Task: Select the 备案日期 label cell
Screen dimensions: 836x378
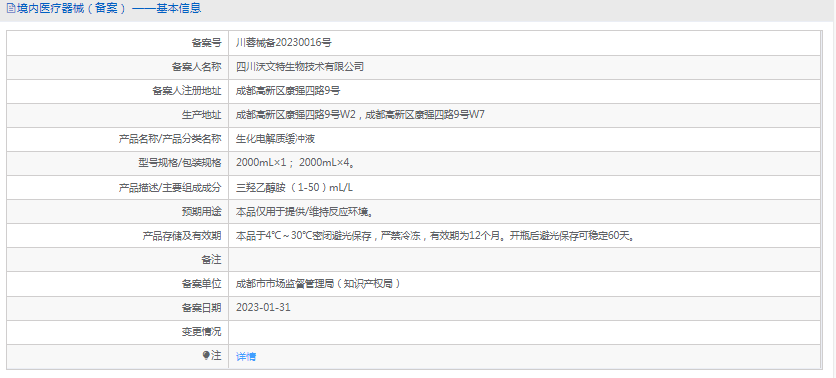Action: click(x=117, y=308)
